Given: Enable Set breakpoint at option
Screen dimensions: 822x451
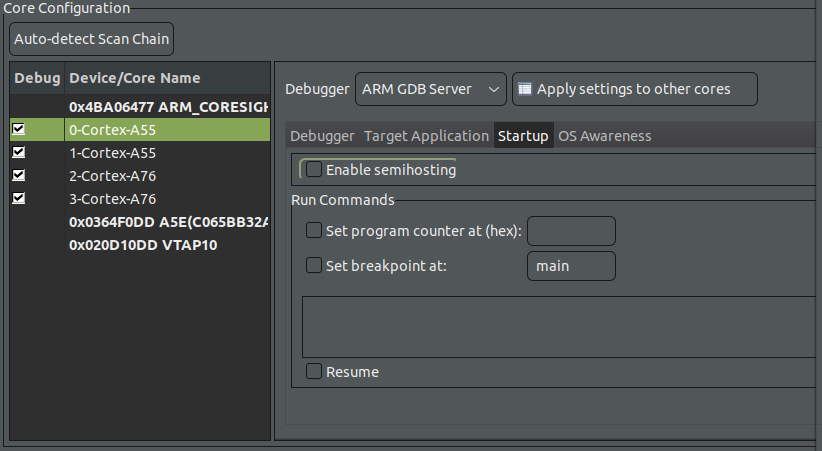Looking at the screenshot, I should coord(314,265).
